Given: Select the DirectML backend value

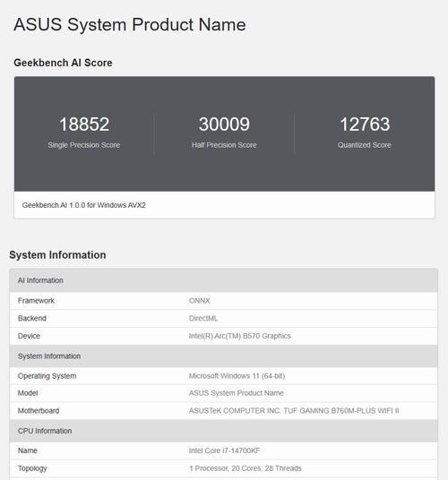Looking at the screenshot, I should pos(203,319).
